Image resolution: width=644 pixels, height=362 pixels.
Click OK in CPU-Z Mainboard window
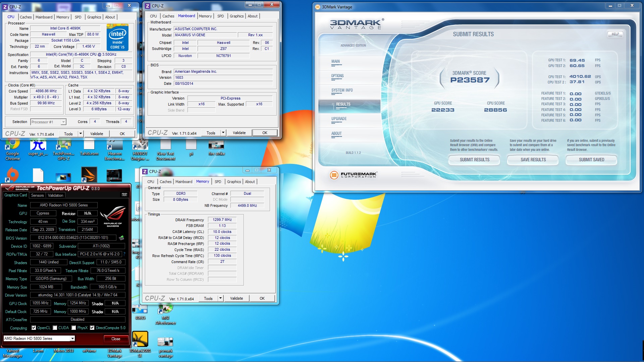265,133
